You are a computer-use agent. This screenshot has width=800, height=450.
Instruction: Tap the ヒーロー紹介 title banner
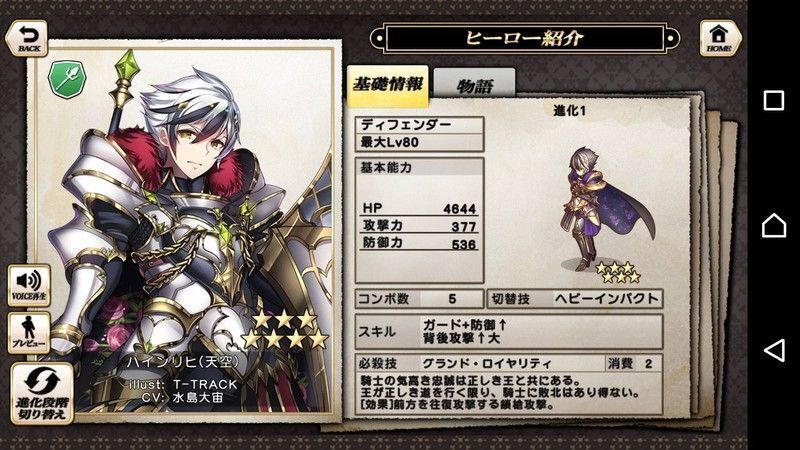525,38
